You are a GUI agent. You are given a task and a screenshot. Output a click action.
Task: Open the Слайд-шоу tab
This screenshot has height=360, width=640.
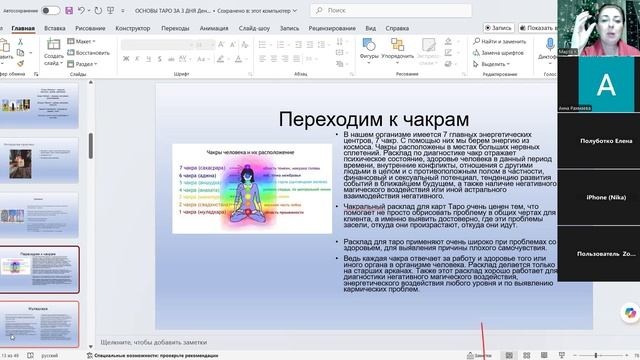coord(254,28)
